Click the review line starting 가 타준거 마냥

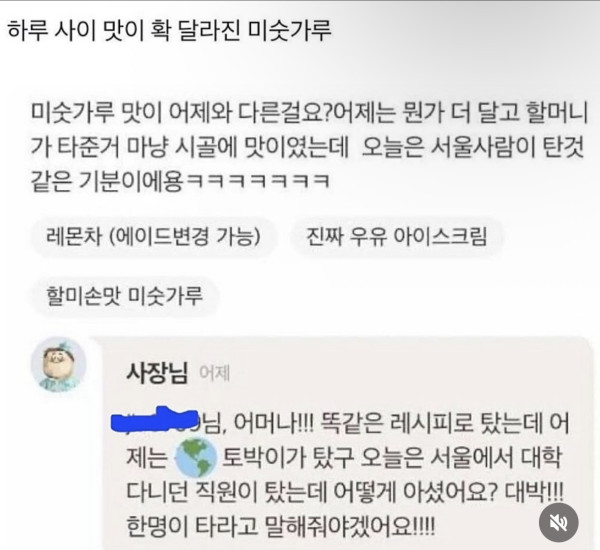coord(307,147)
